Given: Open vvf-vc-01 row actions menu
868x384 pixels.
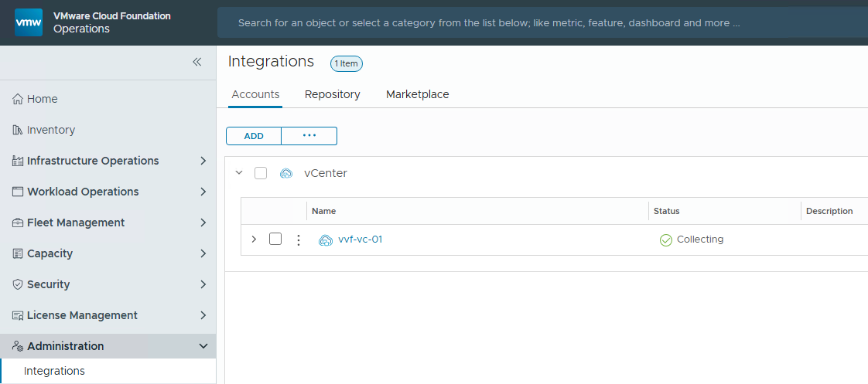Looking at the screenshot, I should pos(299,240).
